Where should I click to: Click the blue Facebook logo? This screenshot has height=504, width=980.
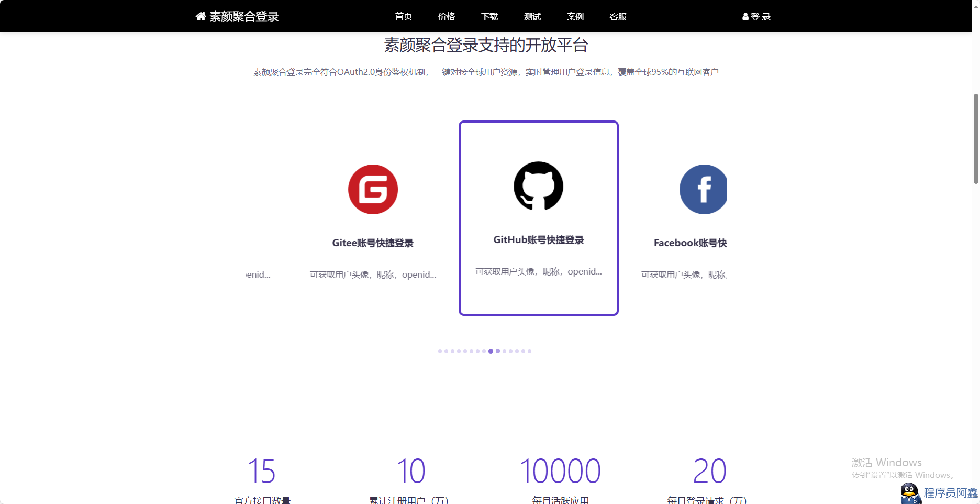click(x=703, y=189)
